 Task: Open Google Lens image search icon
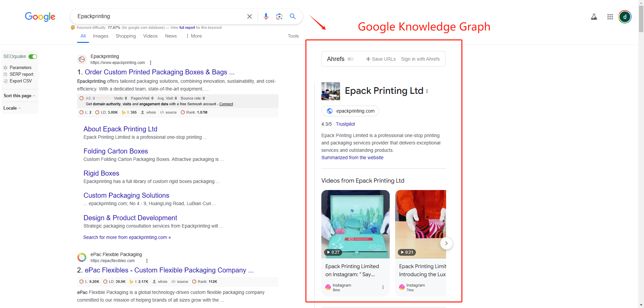279,16
